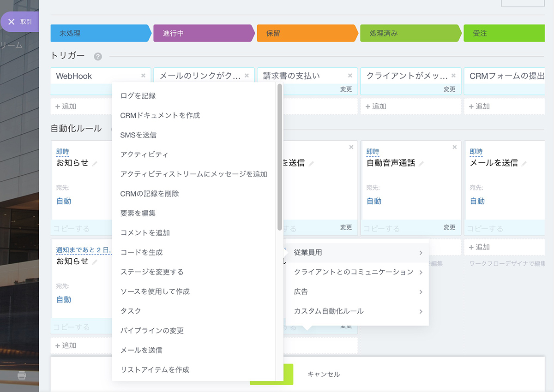The height and width of the screenshot is (392, 554).
Task: Expand the カスタム自動化ルール submenu
Action: pyautogui.click(x=357, y=311)
